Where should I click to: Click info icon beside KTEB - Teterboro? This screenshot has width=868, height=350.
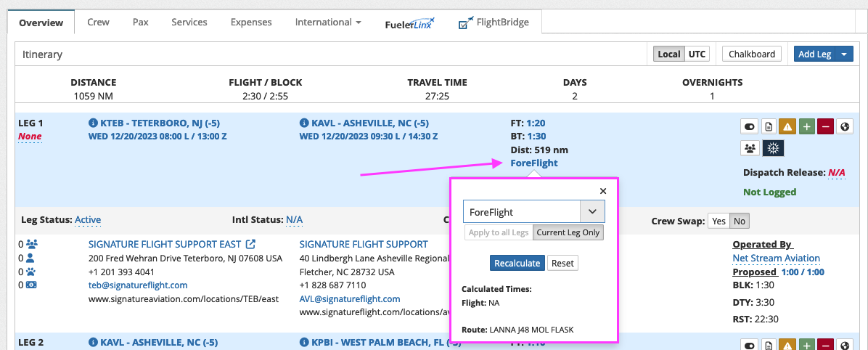click(x=92, y=123)
